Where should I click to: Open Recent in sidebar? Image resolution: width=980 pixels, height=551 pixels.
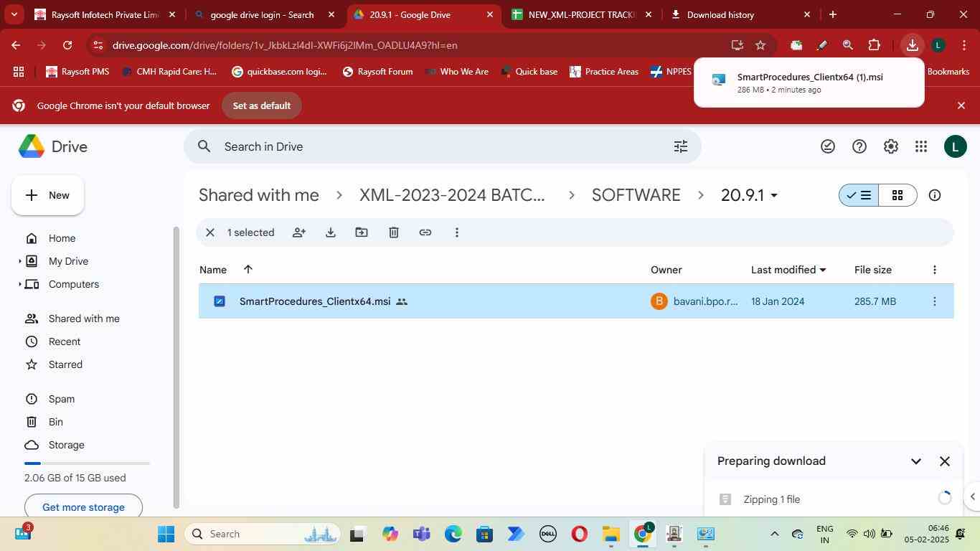click(65, 342)
